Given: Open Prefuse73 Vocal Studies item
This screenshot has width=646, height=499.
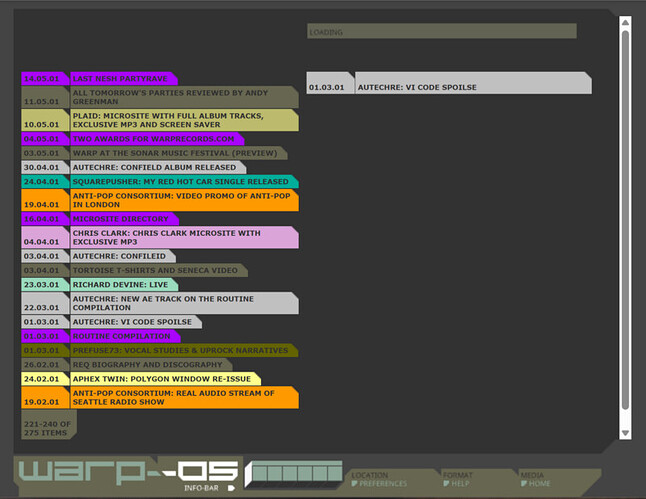Looking at the screenshot, I should pyautogui.click(x=185, y=350).
